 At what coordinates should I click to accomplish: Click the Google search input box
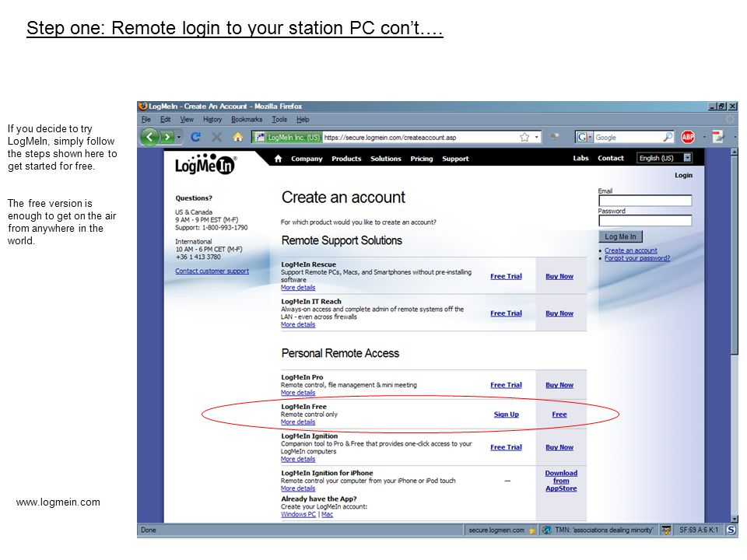click(628, 137)
